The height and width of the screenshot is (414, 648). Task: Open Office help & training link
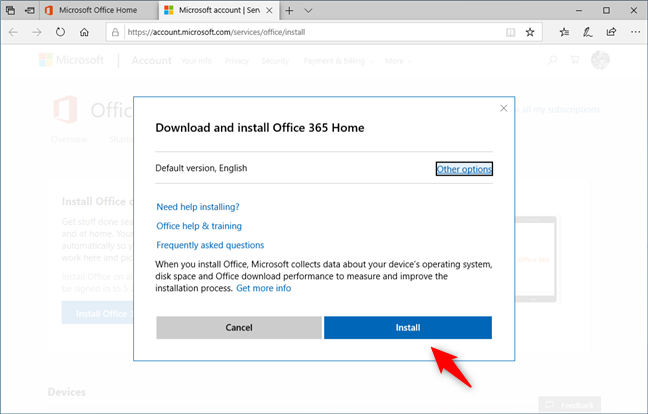point(199,226)
